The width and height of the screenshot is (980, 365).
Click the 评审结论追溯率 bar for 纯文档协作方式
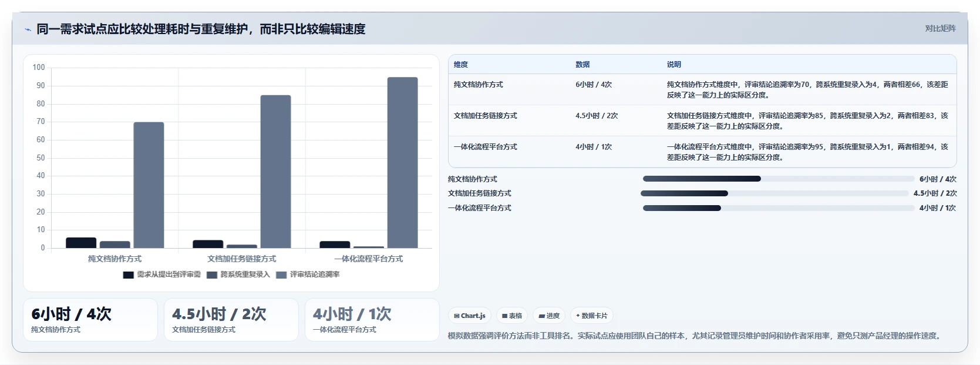(149, 185)
